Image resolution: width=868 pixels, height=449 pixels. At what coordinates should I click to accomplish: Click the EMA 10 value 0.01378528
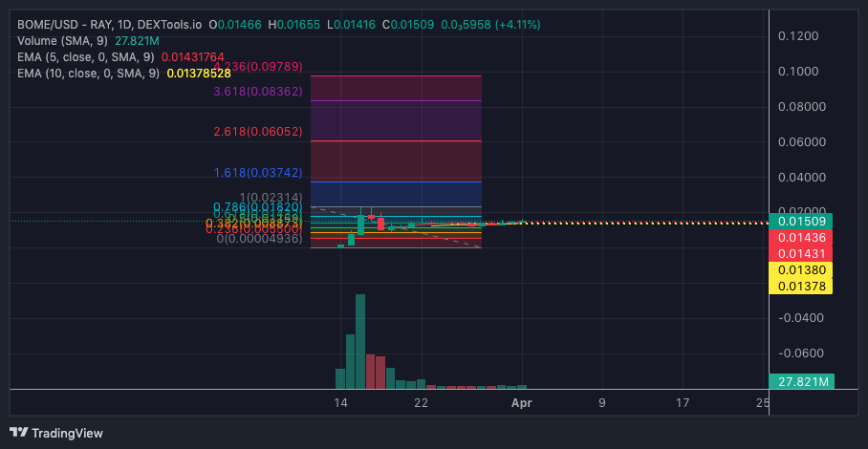point(199,73)
